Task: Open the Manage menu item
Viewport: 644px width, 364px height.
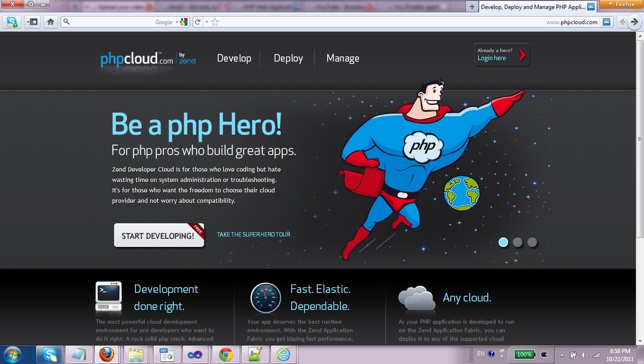Action: click(343, 58)
